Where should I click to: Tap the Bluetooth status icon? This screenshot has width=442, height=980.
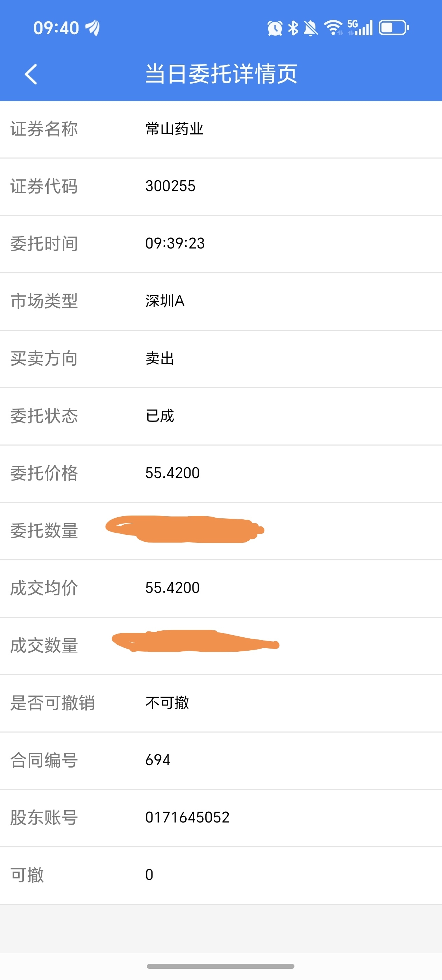coord(293,28)
